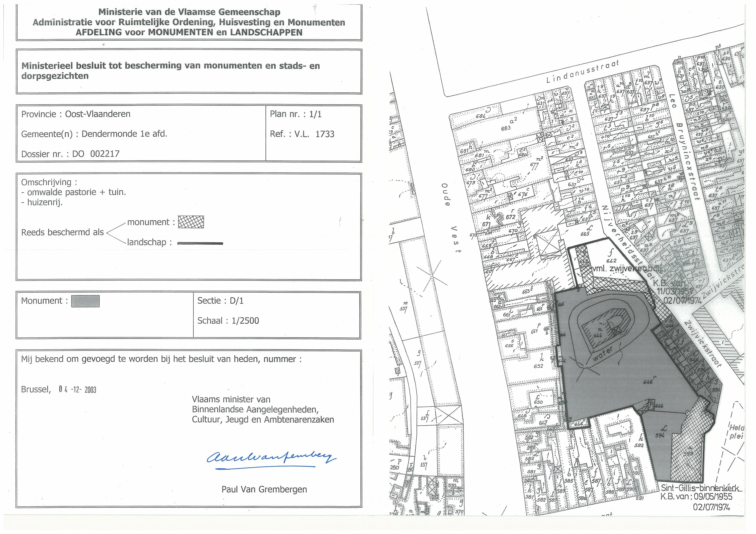Click the gray Monument legend swatch
Screen dimensions: 756x534
tap(85, 301)
